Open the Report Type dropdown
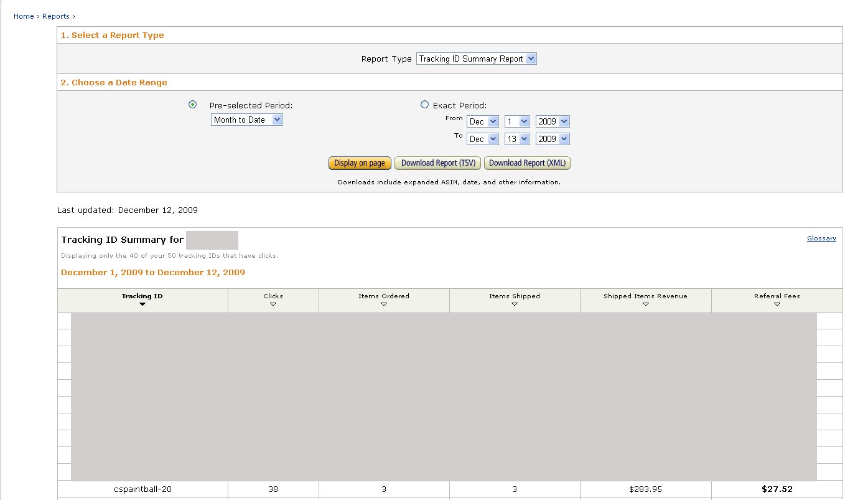The width and height of the screenshot is (868, 500). pyautogui.click(x=476, y=59)
